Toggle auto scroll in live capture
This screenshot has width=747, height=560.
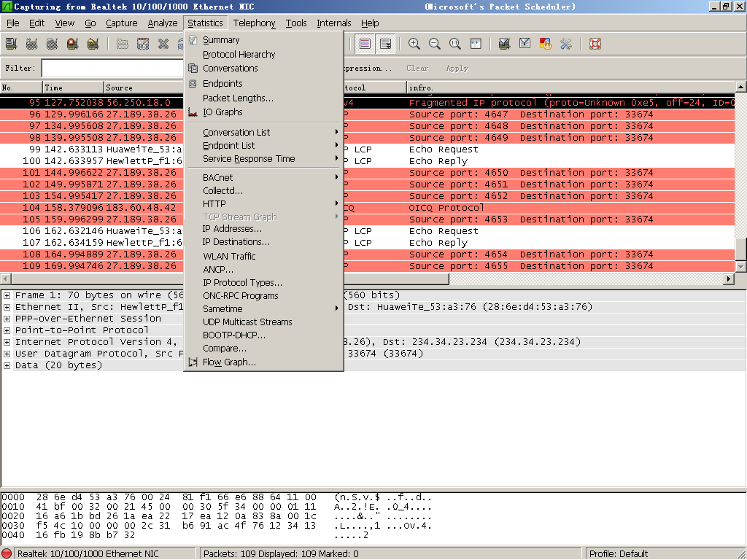[x=385, y=44]
